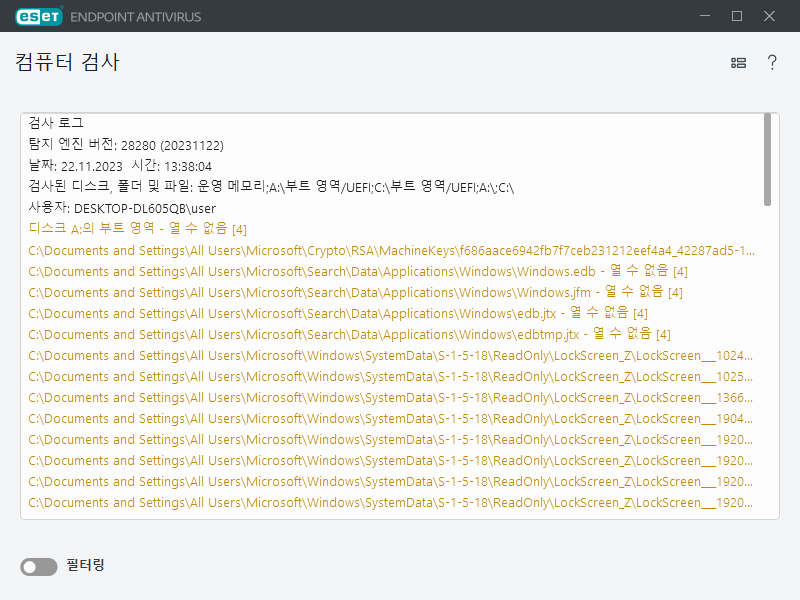This screenshot has width=800, height=600.
Task: Click the 'ENDPOINT ANTIVIRUS' title text
Action: 136,17
